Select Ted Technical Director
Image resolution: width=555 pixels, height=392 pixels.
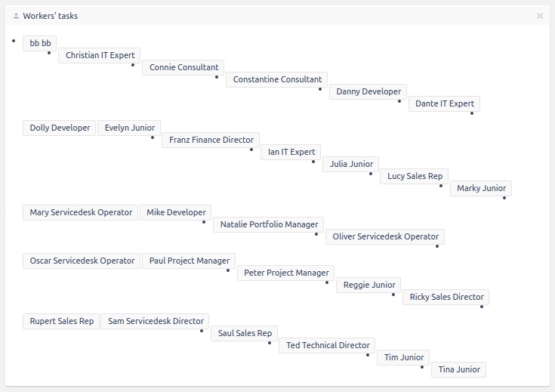click(x=327, y=345)
